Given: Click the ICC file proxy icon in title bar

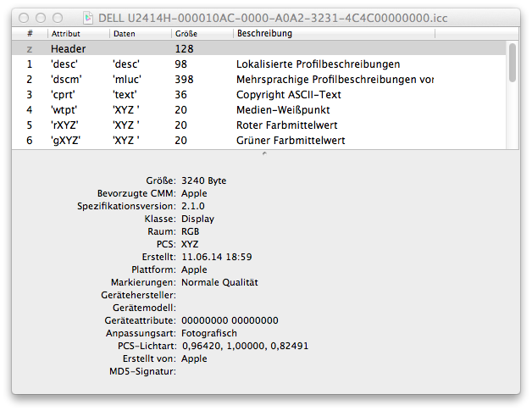Looking at the screenshot, I should (x=88, y=18).
